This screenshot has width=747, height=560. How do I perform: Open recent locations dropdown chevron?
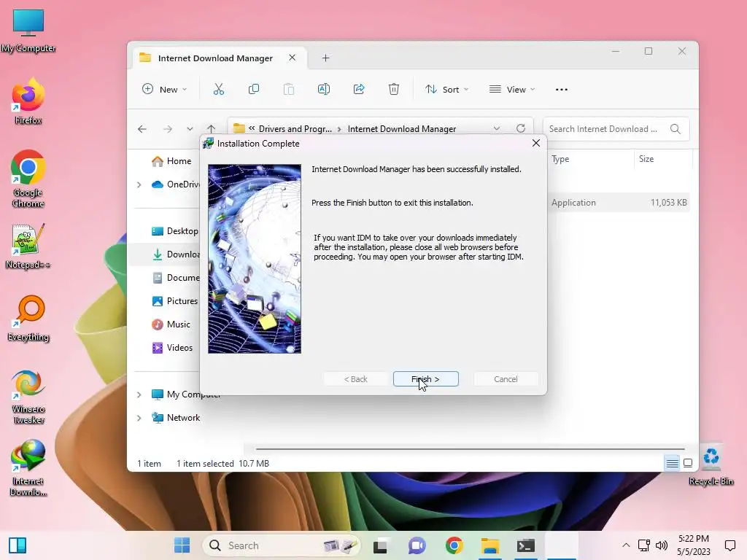190,129
